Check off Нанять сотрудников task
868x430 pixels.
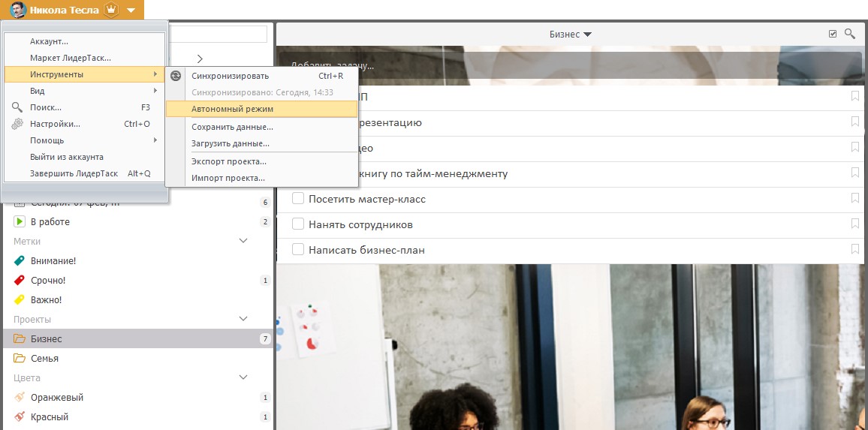(298, 224)
